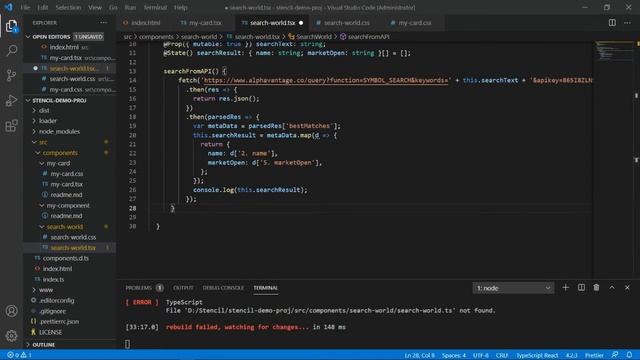The width and height of the screenshot is (640, 360).
Task: Click Ln 28, Col 8 cursor position
Action: click(x=420, y=355)
